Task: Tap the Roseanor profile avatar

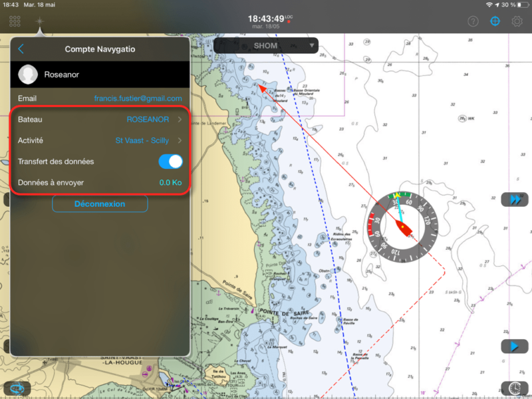Action: pos(28,74)
